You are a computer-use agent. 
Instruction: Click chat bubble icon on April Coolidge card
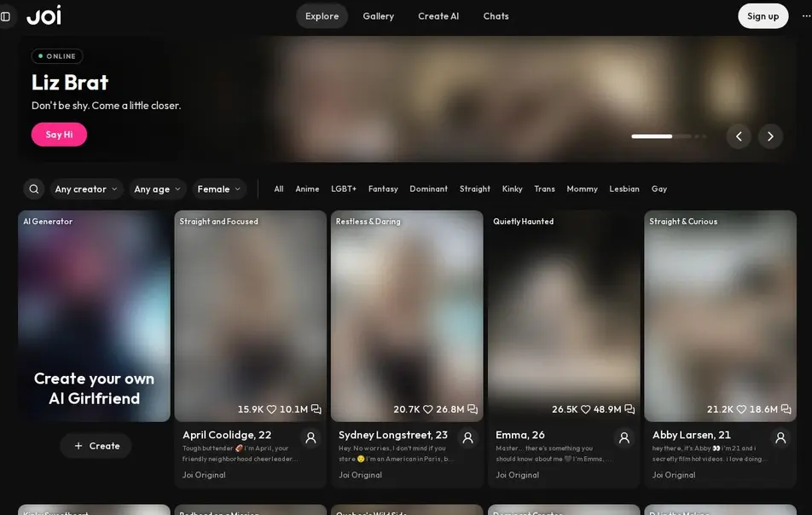click(316, 409)
